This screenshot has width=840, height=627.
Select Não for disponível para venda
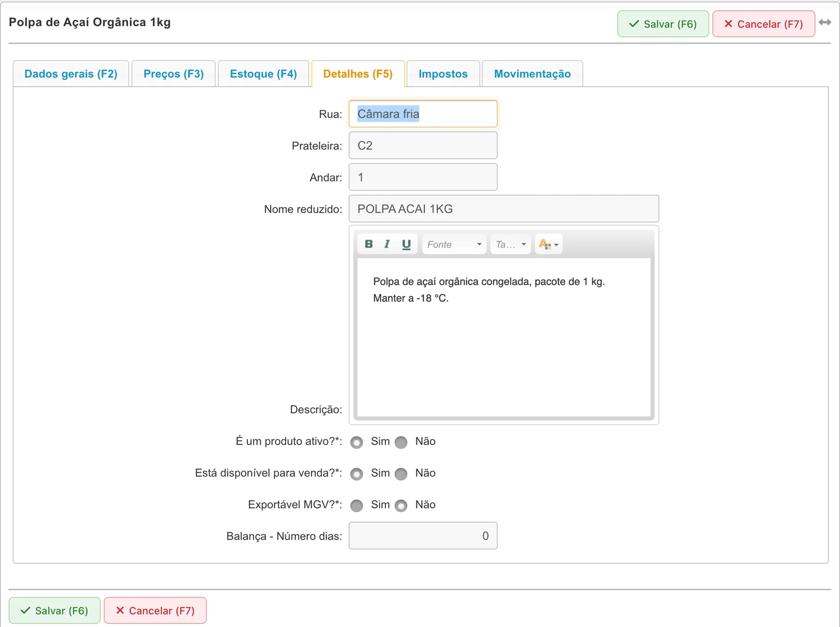click(x=401, y=474)
